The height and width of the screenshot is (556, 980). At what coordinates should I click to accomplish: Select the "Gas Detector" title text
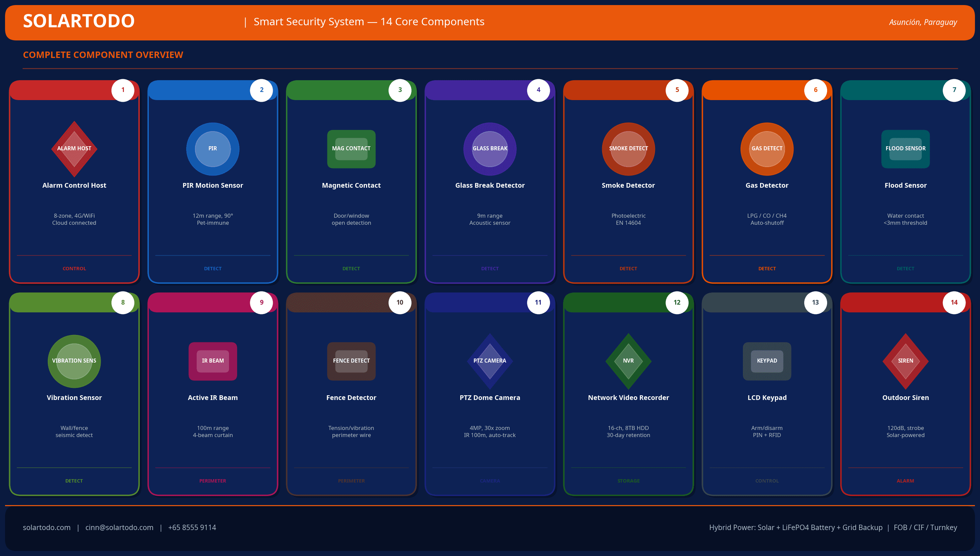click(767, 186)
